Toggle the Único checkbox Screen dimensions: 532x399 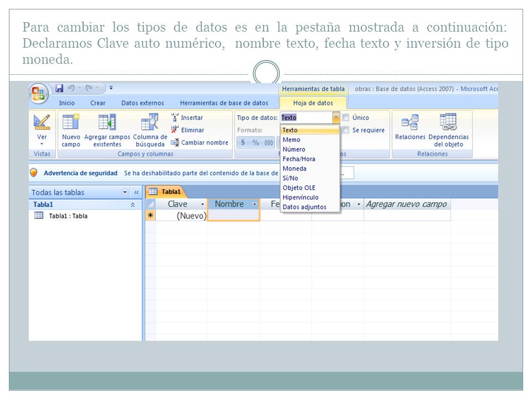click(346, 117)
